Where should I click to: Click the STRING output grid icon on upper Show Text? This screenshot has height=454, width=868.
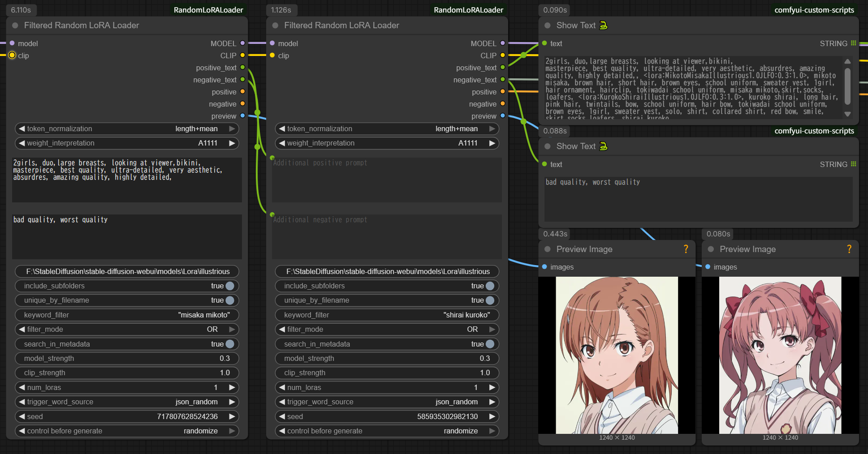click(853, 43)
